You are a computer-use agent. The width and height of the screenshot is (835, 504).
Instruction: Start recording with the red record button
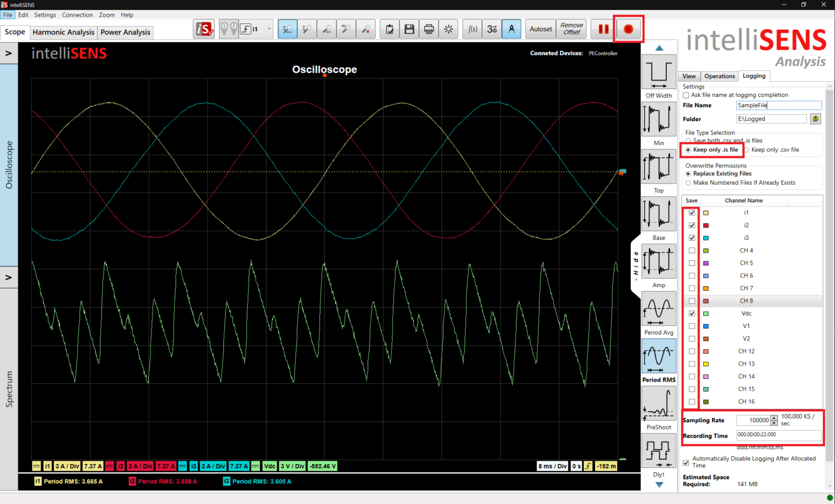point(628,29)
